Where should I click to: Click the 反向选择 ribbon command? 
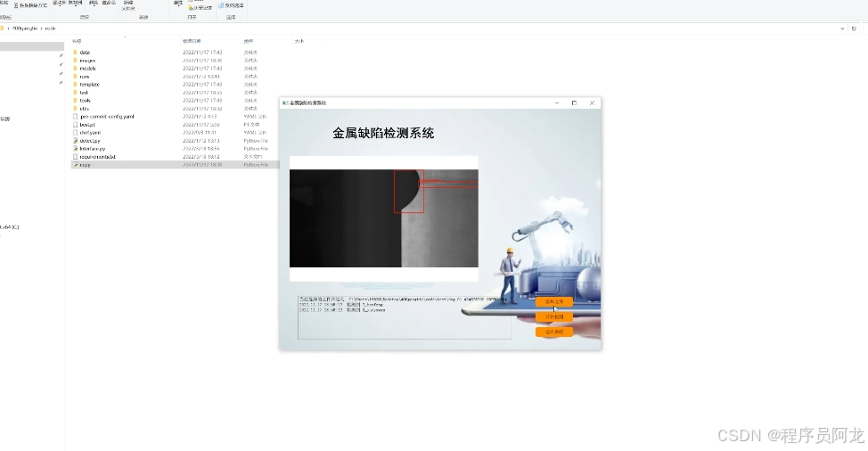[x=232, y=5]
